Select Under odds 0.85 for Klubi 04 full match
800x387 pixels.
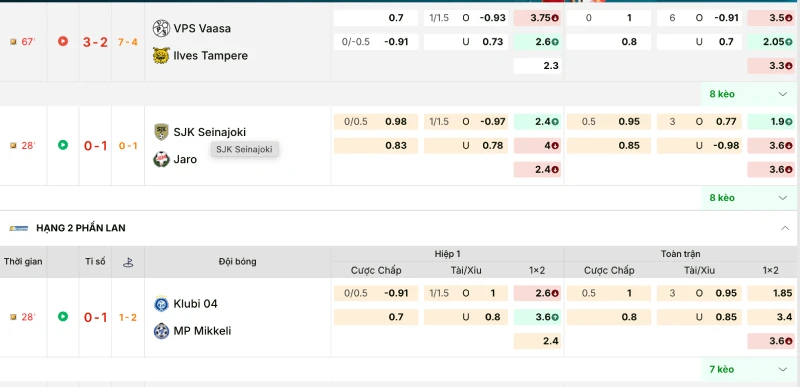coord(699,317)
